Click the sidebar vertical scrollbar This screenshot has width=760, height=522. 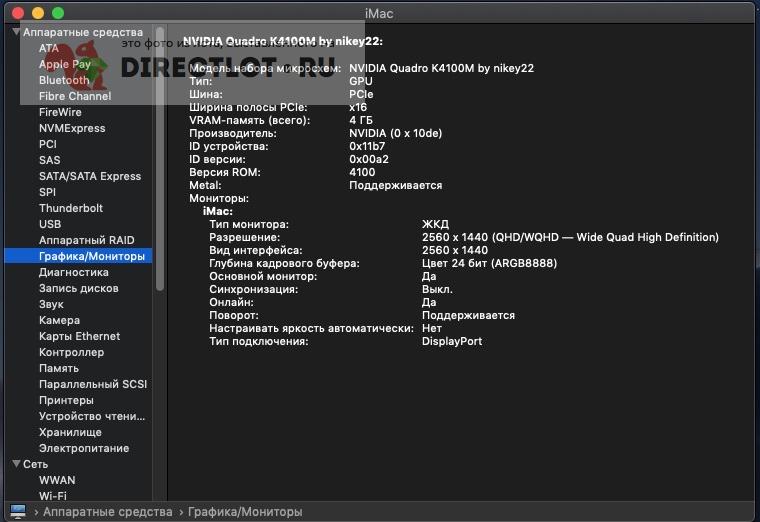pos(160,158)
